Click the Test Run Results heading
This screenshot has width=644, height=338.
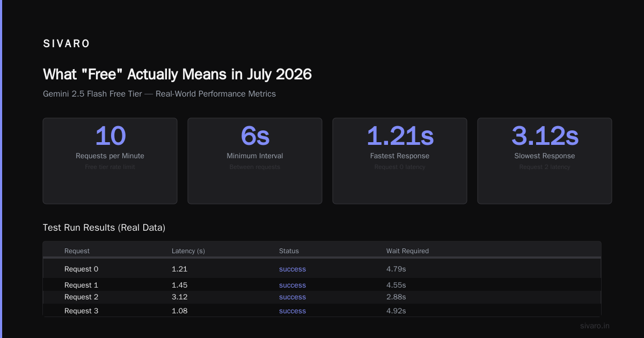104,227
